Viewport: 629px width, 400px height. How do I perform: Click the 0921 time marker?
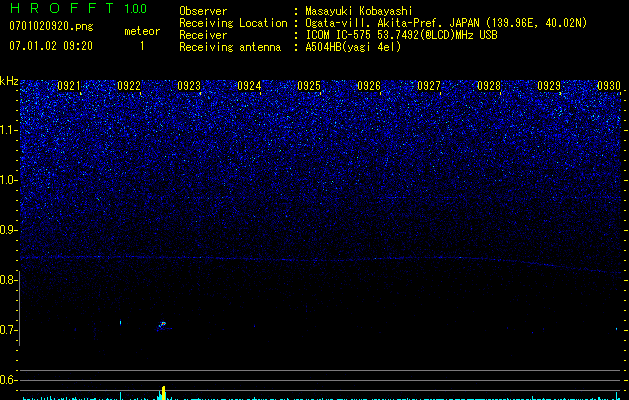click(69, 86)
